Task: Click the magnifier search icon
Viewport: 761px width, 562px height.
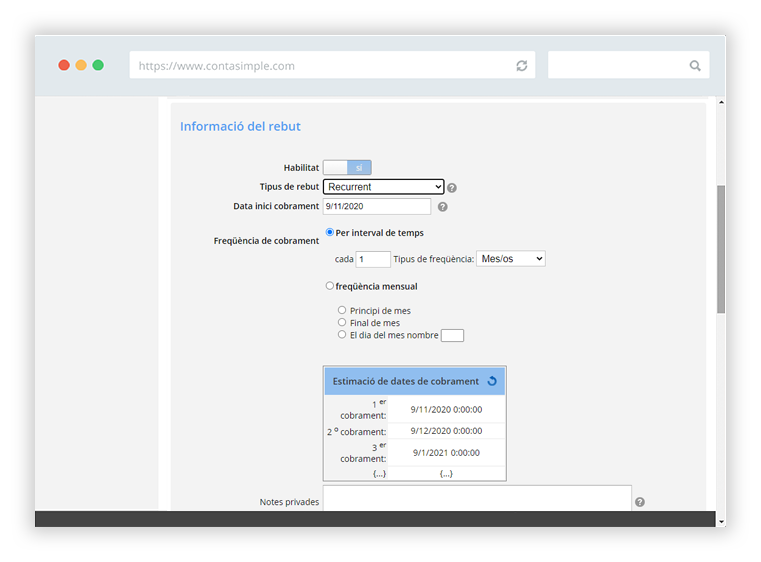Action: 695,66
